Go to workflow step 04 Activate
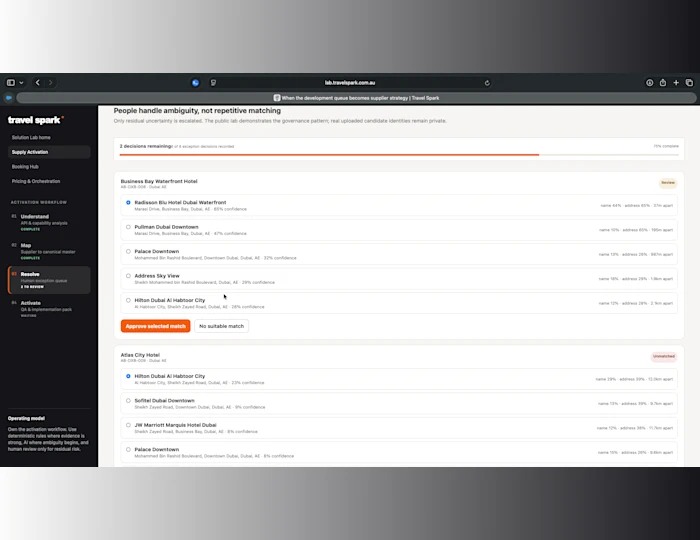 click(49, 309)
